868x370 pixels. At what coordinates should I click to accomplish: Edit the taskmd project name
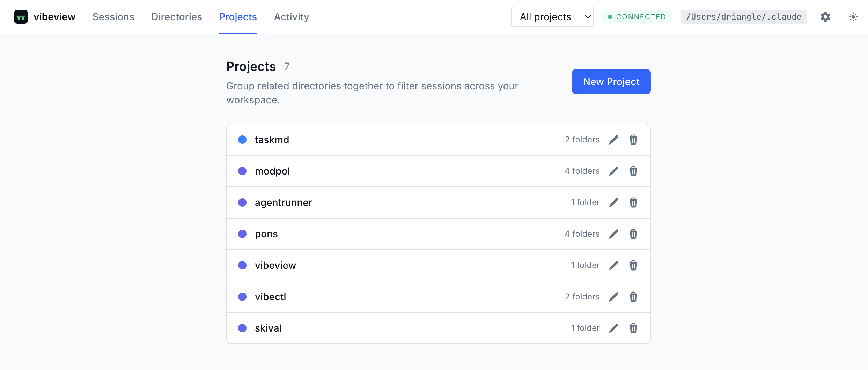(614, 140)
